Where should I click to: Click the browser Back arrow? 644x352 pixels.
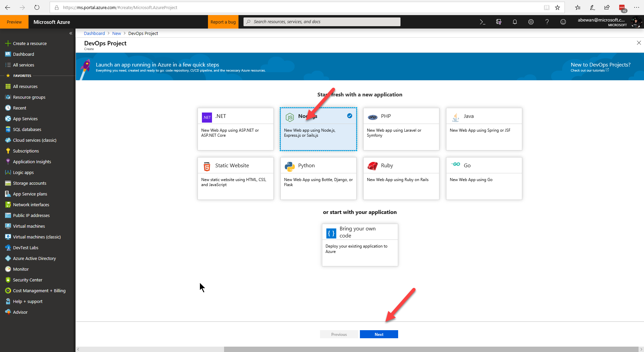click(x=7, y=7)
